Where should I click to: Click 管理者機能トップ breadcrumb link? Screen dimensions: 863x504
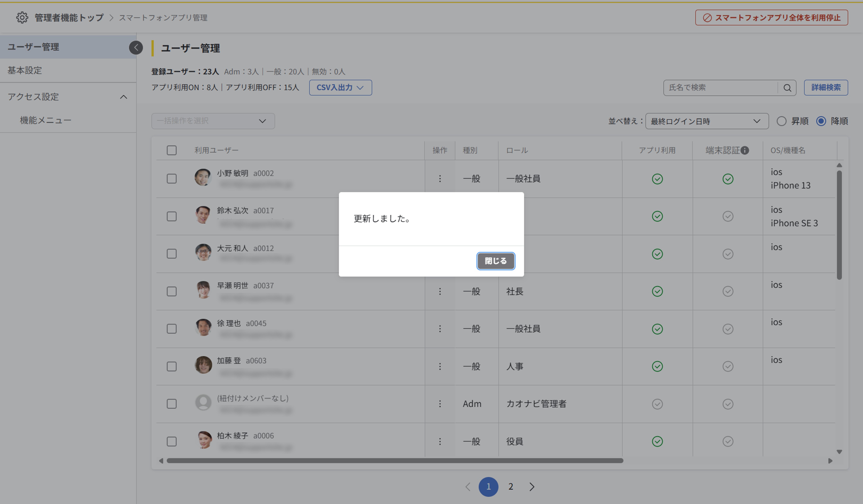pos(69,17)
